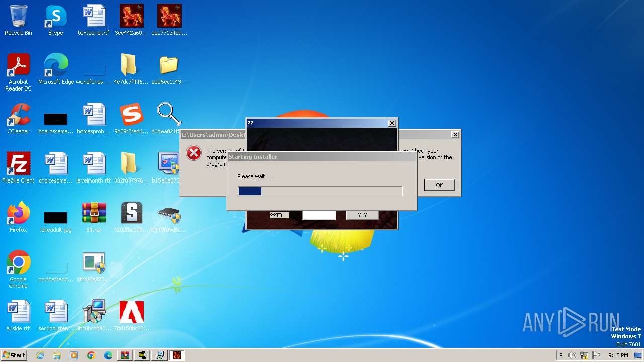Select the 3ee442a60 flaming horse icon
The height and width of the screenshot is (362, 644).
tap(131, 20)
